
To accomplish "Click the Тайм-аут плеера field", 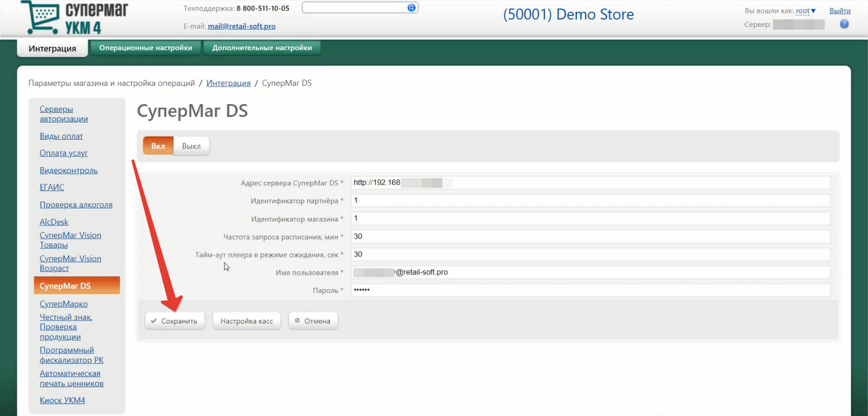I will click(x=591, y=254).
